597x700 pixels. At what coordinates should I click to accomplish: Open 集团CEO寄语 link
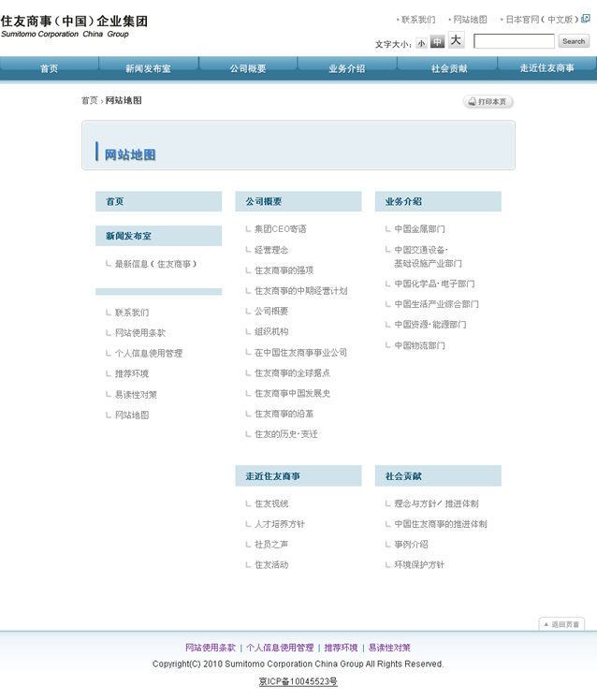click(281, 229)
